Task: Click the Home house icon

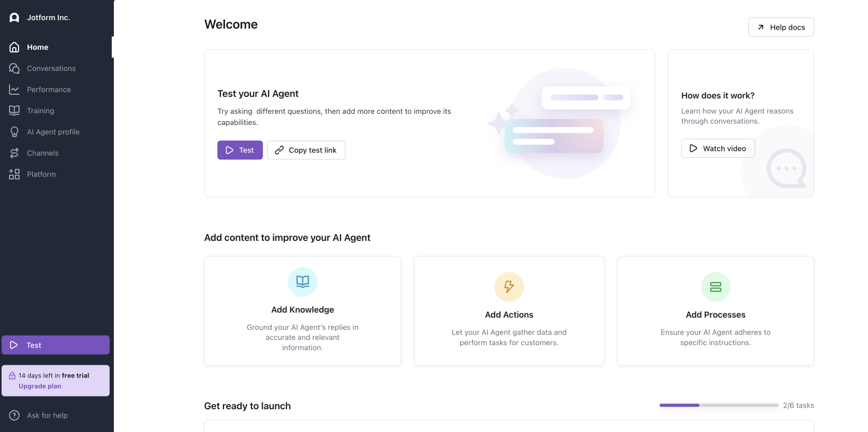Action: [14, 47]
